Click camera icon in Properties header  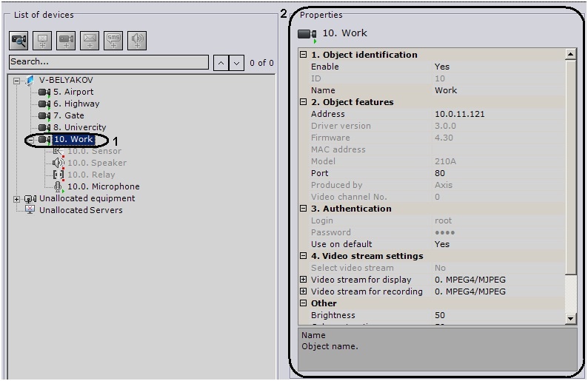[307, 35]
